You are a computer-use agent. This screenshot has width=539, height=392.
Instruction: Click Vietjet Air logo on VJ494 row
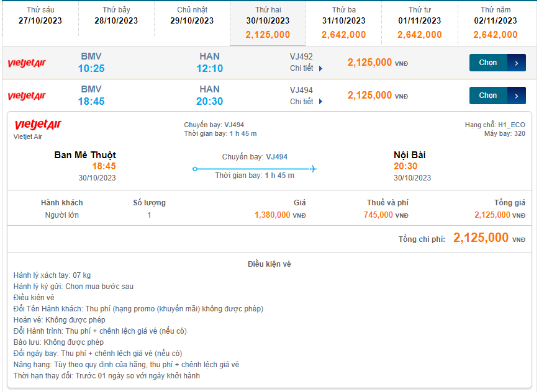[27, 96]
